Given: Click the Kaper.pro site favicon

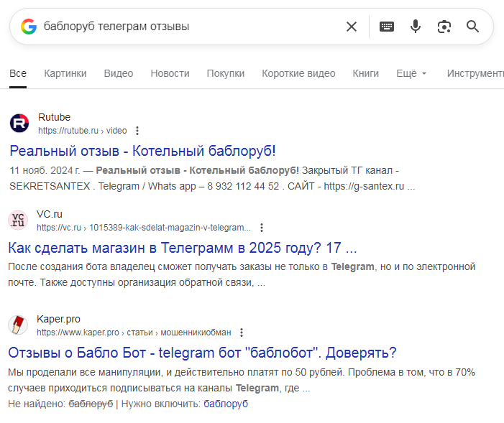Looking at the screenshot, I should [19, 325].
